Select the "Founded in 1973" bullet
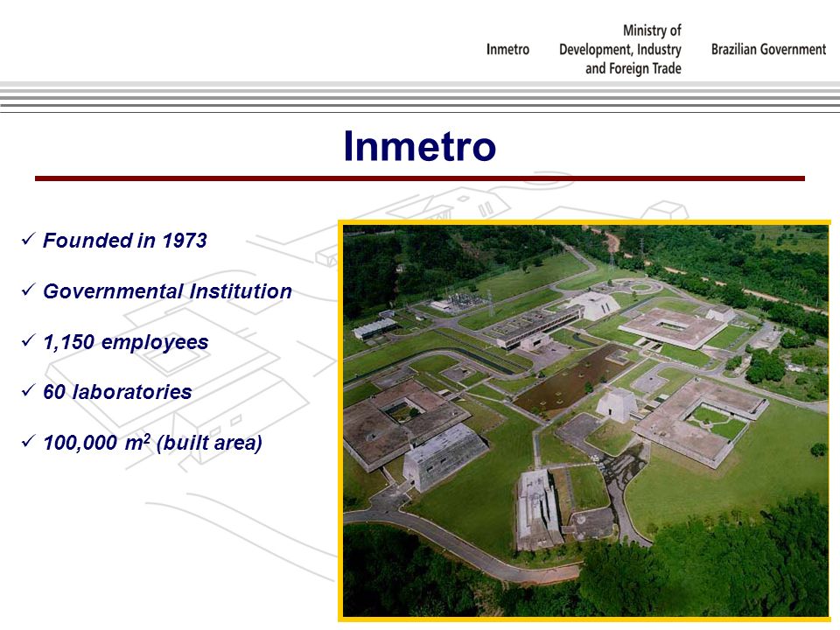Viewport: 840px width, 630px height. coord(124,241)
